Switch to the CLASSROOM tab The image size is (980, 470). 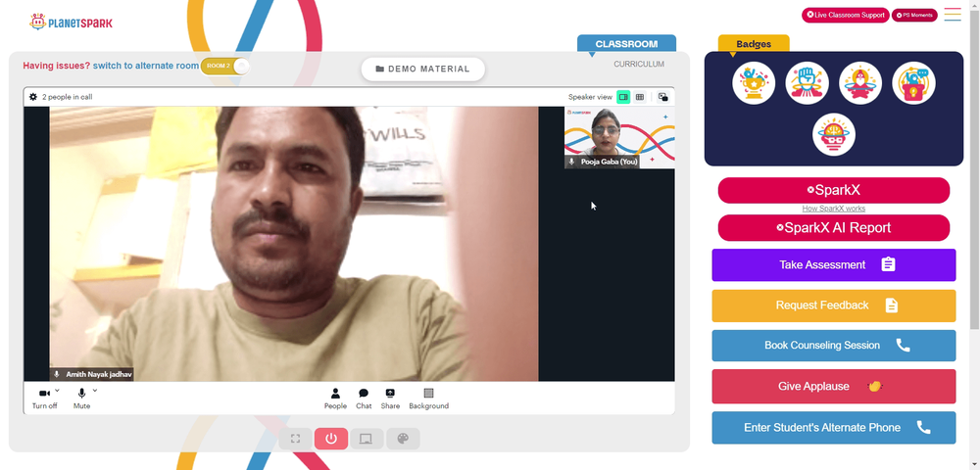tap(626, 44)
